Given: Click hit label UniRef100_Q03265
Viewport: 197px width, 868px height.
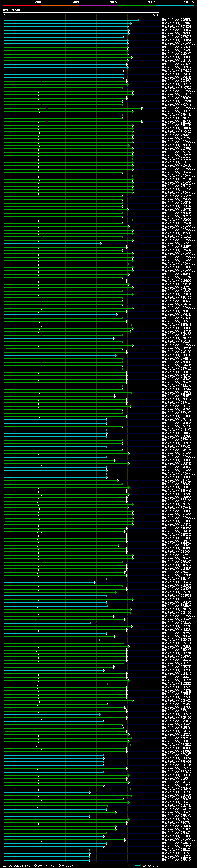Looking at the screenshot, I should (177, 189).
